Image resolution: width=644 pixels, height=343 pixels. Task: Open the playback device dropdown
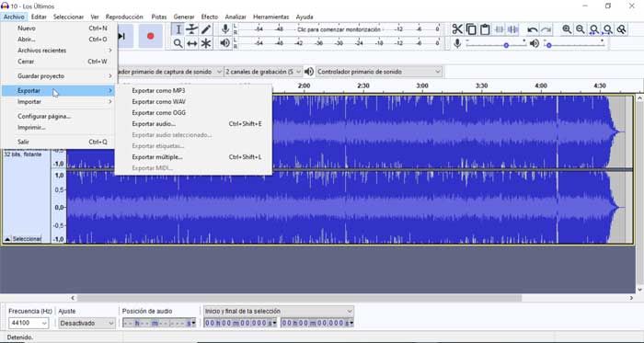[x=379, y=72]
